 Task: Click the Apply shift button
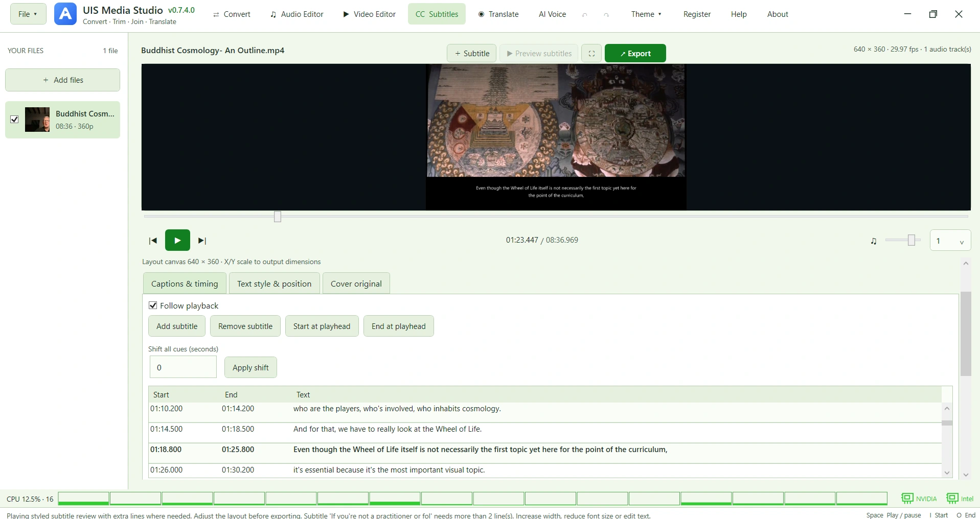coord(250,367)
